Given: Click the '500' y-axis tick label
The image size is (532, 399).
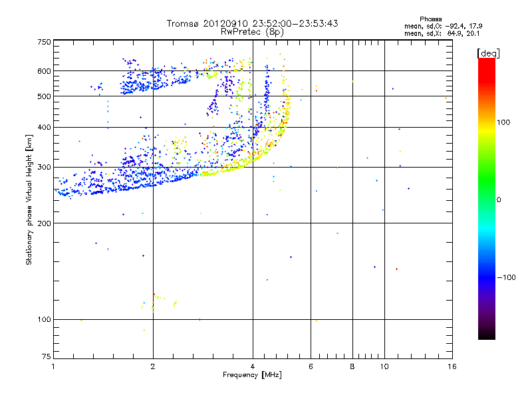Looking at the screenshot, I should [x=44, y=96].
